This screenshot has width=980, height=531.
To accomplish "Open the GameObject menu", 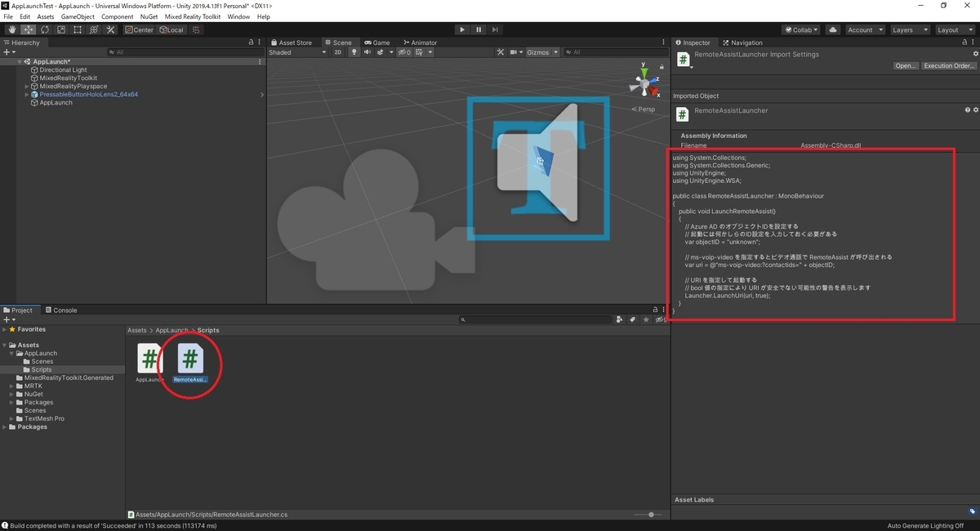I will point(78,16).
